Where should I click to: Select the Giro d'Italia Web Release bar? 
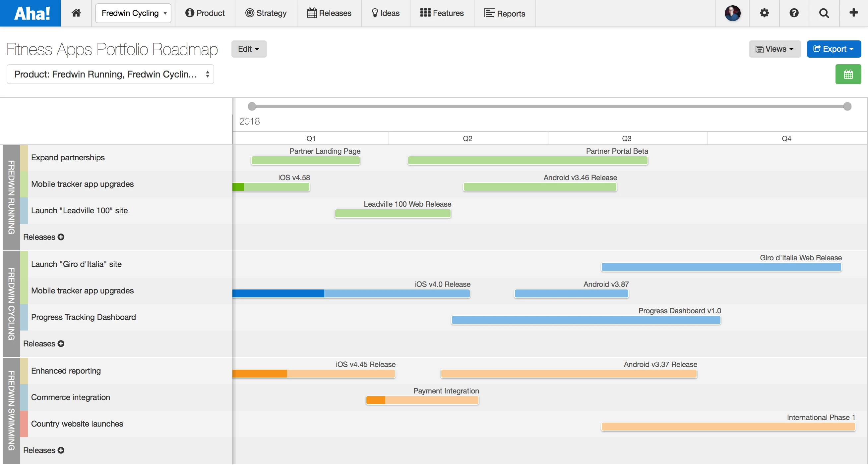tap(721, 267)
